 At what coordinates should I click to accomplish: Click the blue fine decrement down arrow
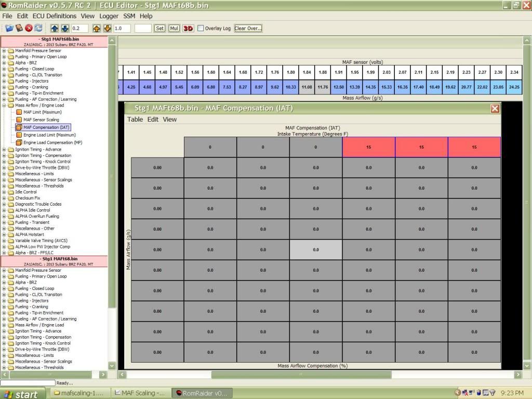click(x=65, y=28)
